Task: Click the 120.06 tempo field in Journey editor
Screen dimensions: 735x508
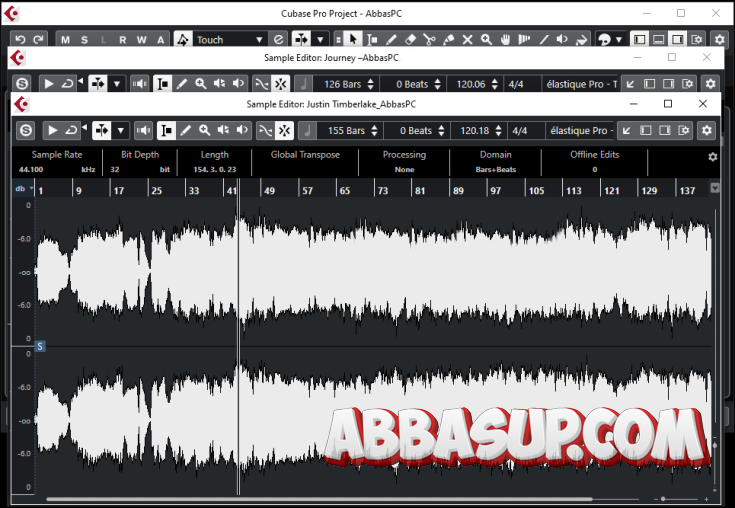Action: [x=471, y=84]
